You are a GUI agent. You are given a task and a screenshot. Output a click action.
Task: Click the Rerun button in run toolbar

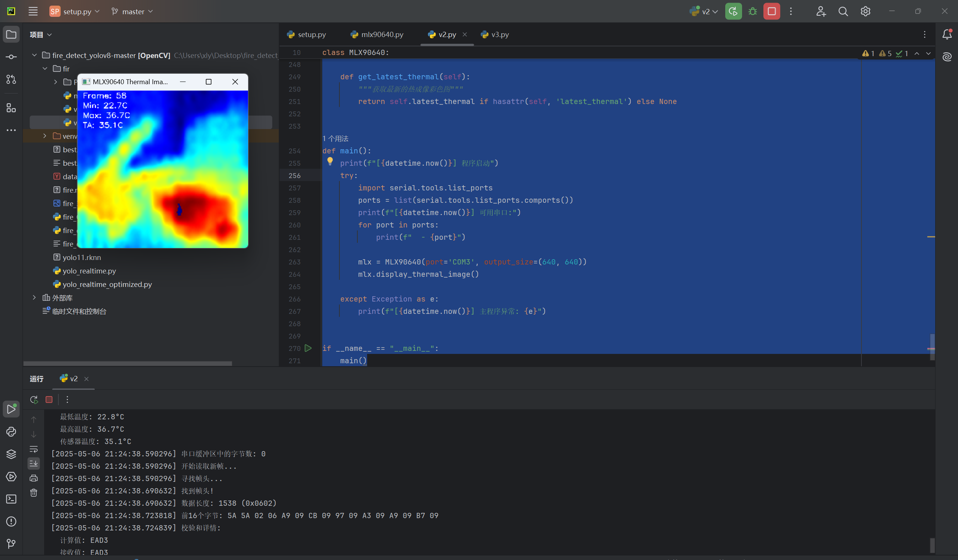point(34,399)
